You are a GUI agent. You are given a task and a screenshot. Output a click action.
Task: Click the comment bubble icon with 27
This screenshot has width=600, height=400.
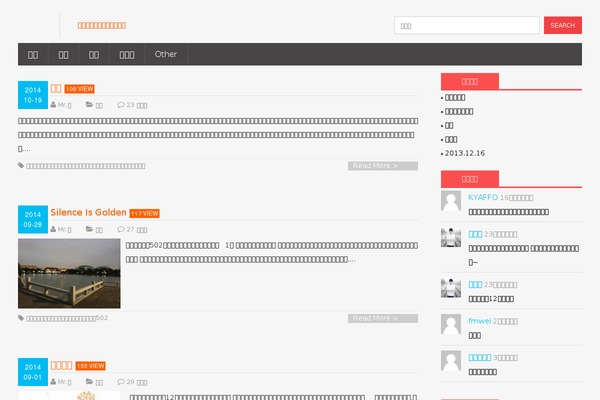click(121, 229)
